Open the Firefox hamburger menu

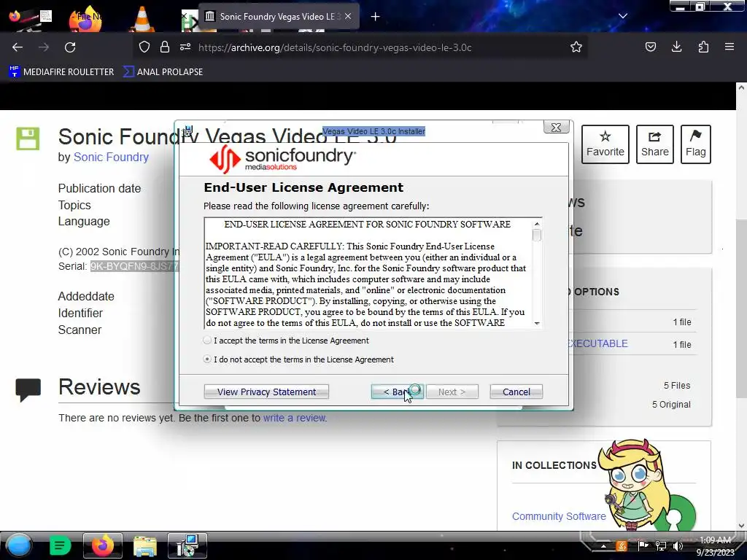coord(729,47)
